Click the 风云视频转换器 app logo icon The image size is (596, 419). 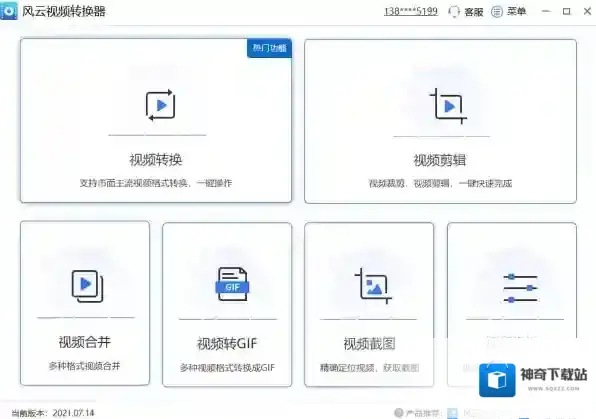pyautogui.click(x=8, y=11)
